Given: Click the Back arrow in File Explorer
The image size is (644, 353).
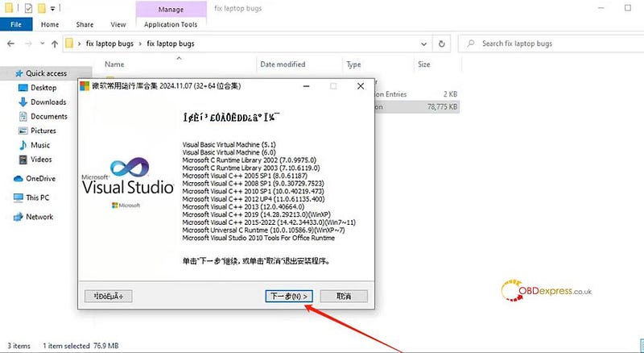Looking at the screenshot, I should point(11,44).
